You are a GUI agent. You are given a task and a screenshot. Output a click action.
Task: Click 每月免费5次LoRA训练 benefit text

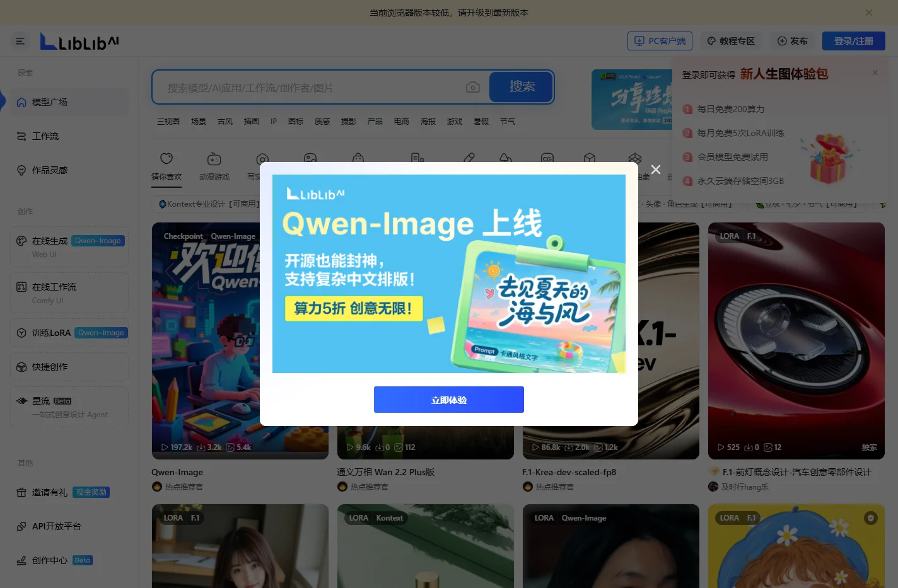tap(741, 133)
